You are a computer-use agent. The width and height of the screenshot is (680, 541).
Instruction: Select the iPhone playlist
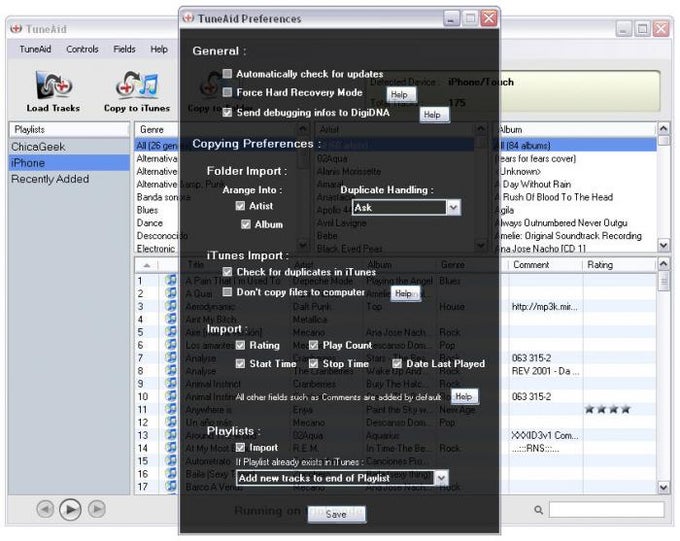pos(69,163)
